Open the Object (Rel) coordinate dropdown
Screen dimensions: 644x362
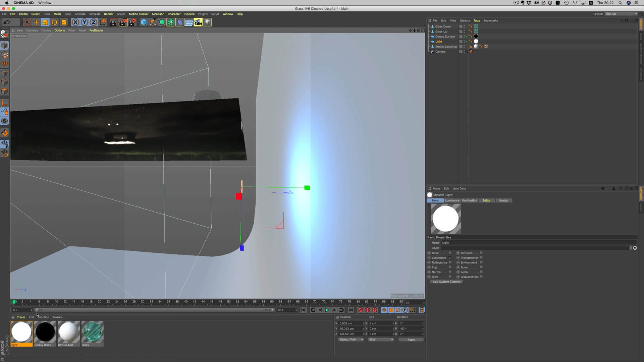(x=351, y=340)
